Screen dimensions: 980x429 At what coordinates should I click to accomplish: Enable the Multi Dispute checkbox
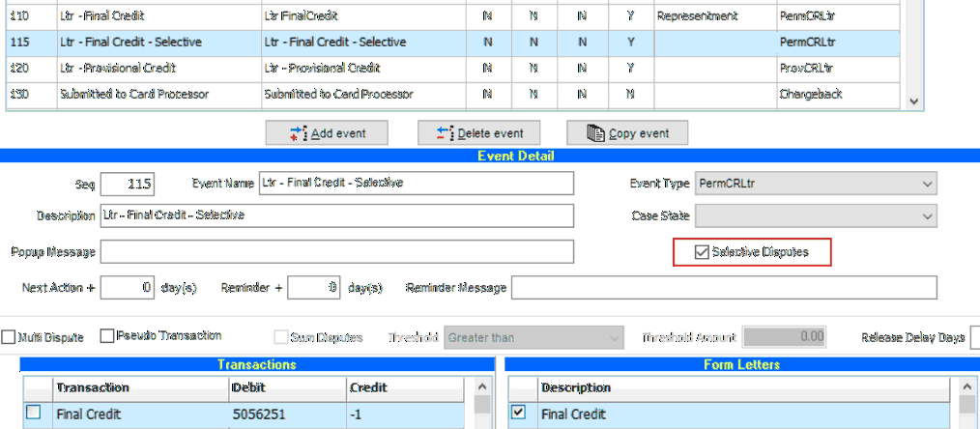point(9,337)
